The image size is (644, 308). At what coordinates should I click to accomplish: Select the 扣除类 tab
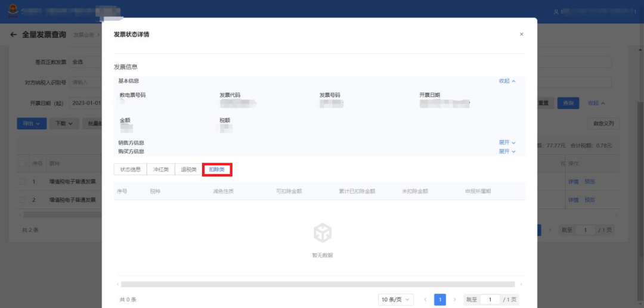[217, 169]
